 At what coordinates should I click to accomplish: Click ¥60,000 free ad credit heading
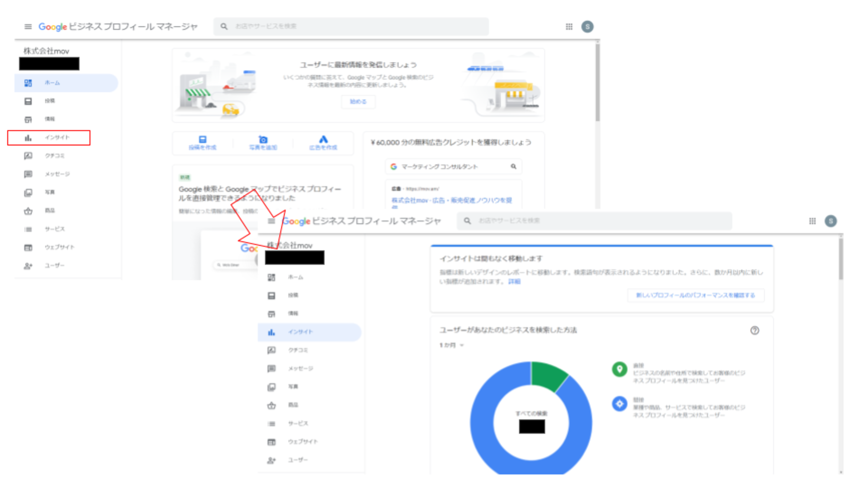pos(451,142)
